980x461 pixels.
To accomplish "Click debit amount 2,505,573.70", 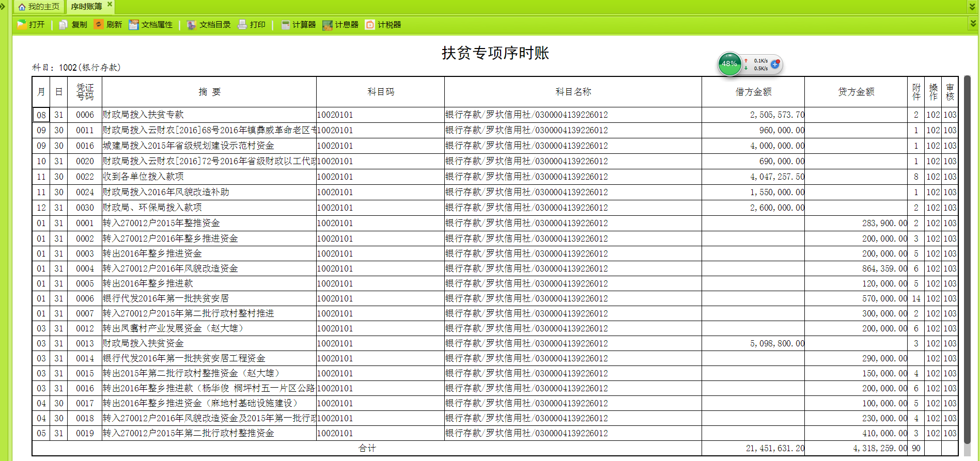I will pos(777,115).
